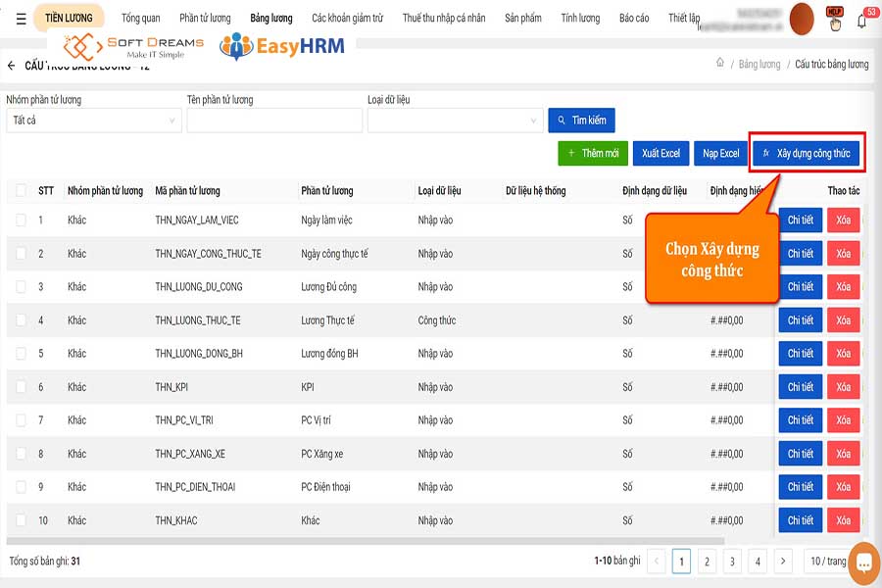The height and width of the screenshot is (588, 882).
Task: Open the Thuế thu nhập cá nhân menu
Action: [x=446, y=18]
